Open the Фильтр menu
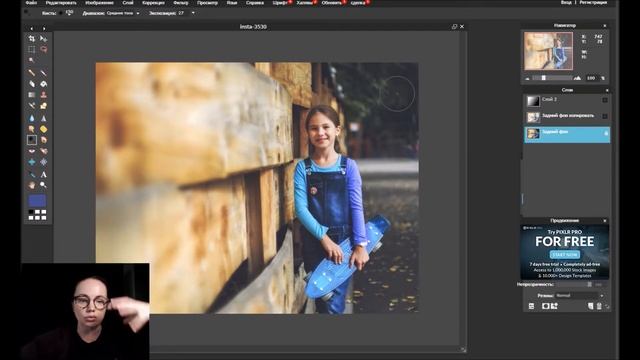Image resolution: width=640 pixels, height=360 pixels. coord(181,2)
